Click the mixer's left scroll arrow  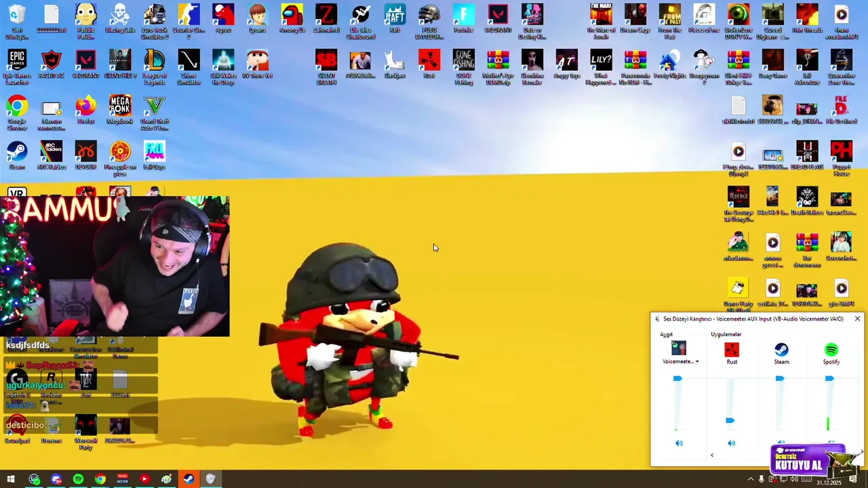coord(712,455)
